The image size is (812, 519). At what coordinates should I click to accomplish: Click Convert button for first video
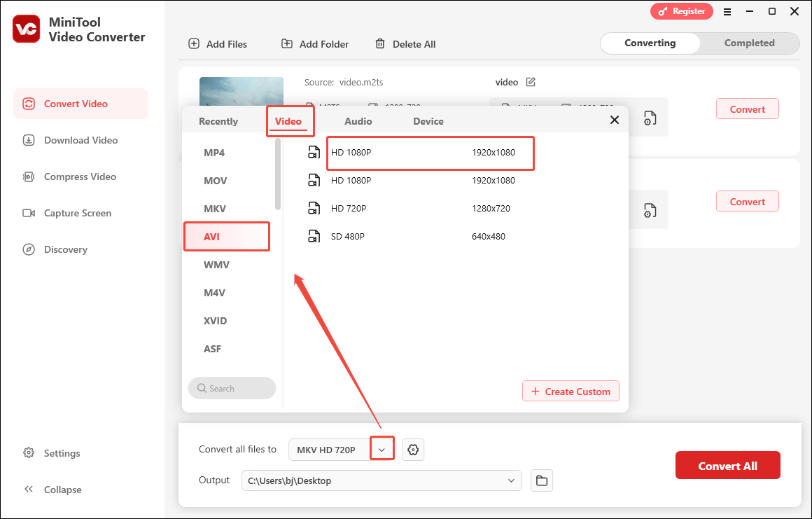[748, 109]
